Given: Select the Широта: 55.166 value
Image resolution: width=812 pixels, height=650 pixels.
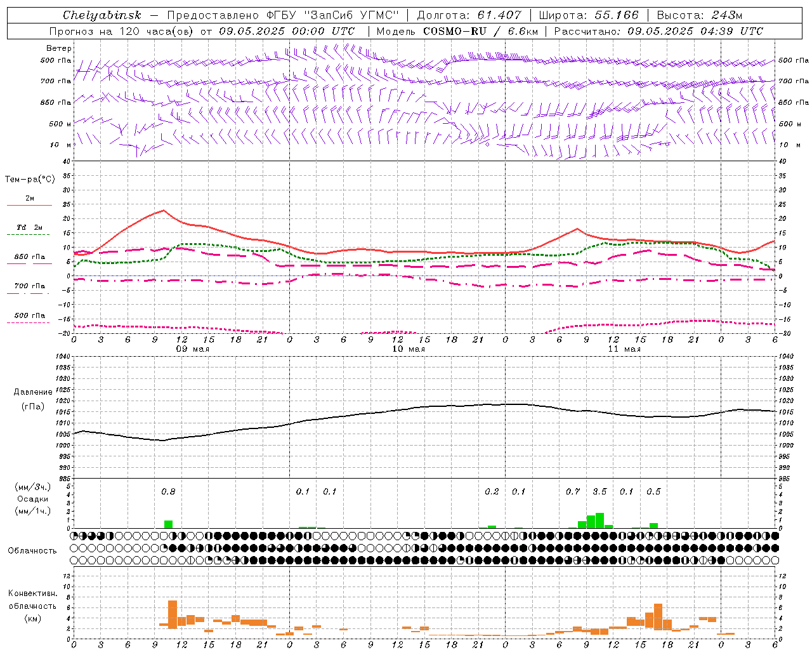Looking at the screenshot, I should [589, 15].
